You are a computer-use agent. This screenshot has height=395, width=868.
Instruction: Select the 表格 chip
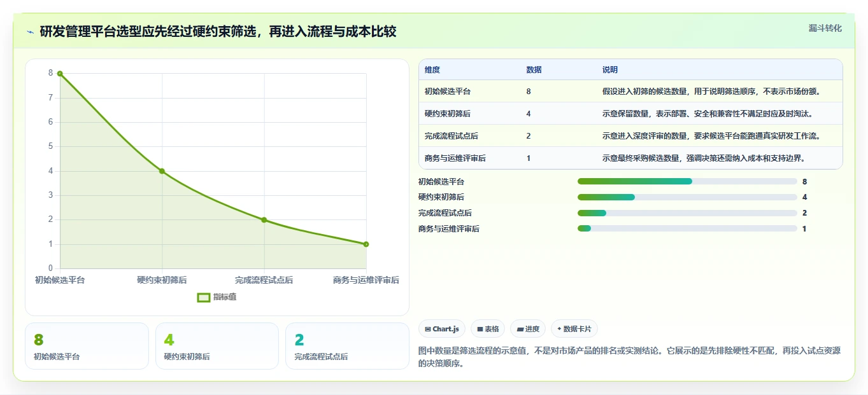(x=488, y=329)
